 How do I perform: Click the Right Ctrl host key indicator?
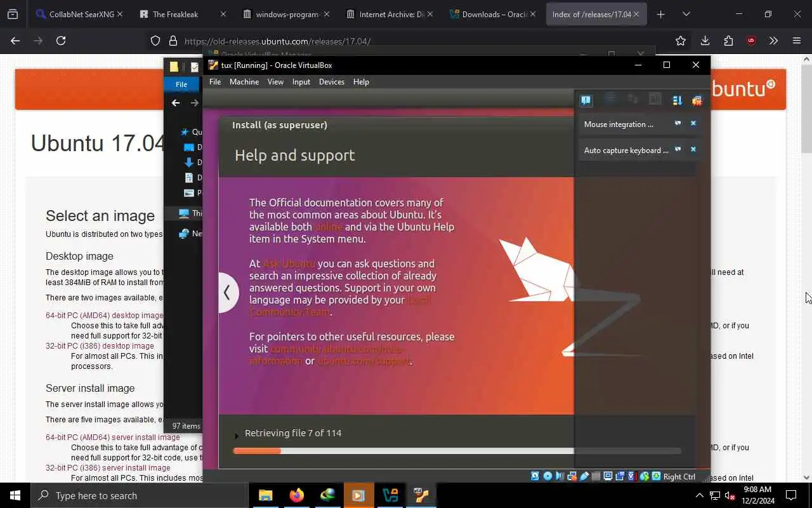point(679,477)
